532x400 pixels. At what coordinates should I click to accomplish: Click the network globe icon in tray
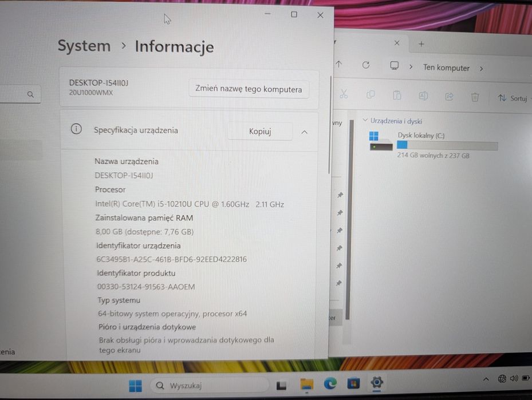(502, 378)
